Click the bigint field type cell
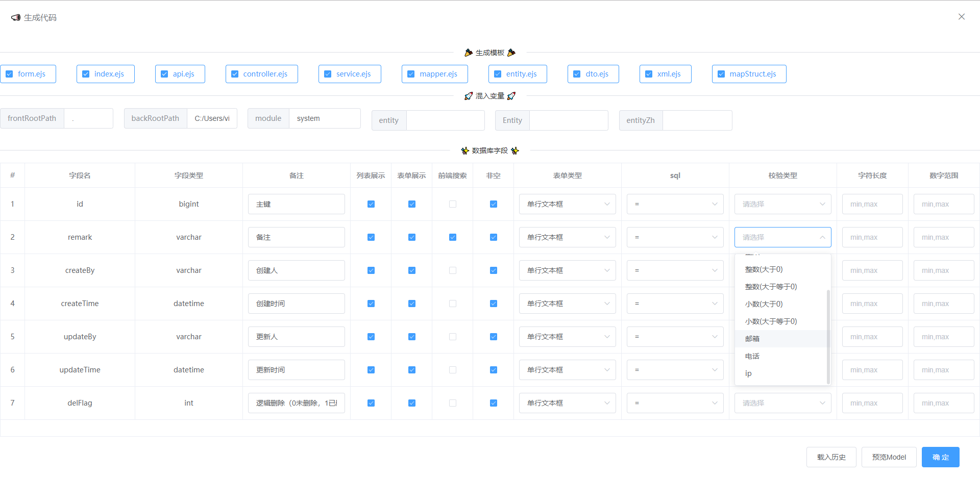 189,204
